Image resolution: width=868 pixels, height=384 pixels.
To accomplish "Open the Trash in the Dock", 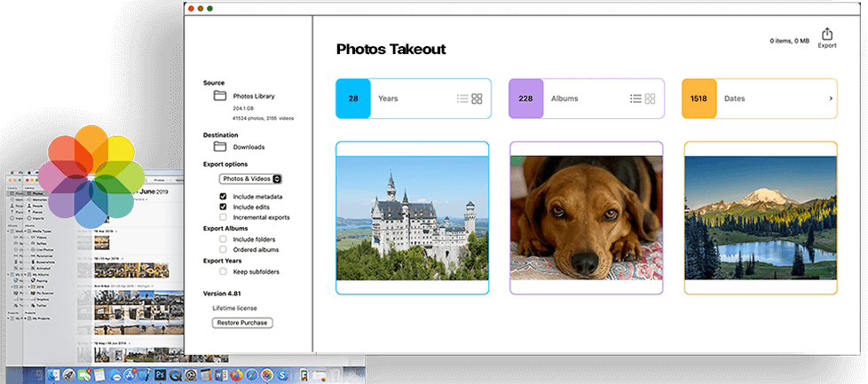I will click(x=335, y=375).
